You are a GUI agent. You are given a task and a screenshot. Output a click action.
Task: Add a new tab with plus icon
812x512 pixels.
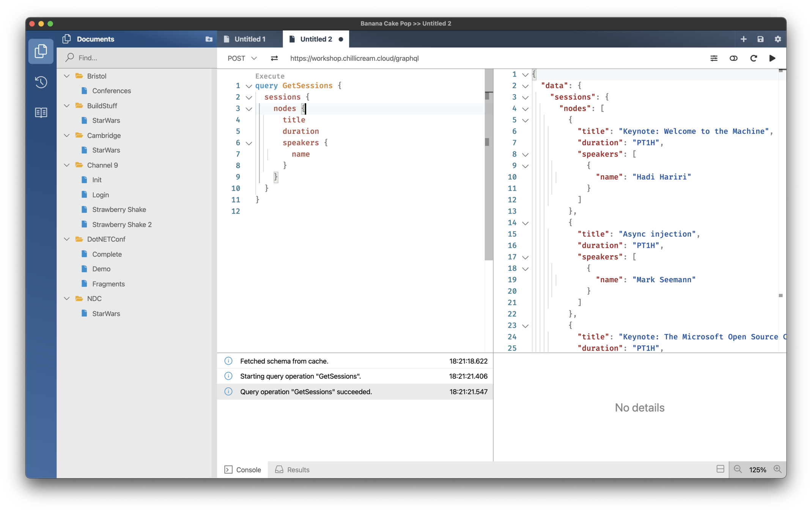tap(743, 39)
